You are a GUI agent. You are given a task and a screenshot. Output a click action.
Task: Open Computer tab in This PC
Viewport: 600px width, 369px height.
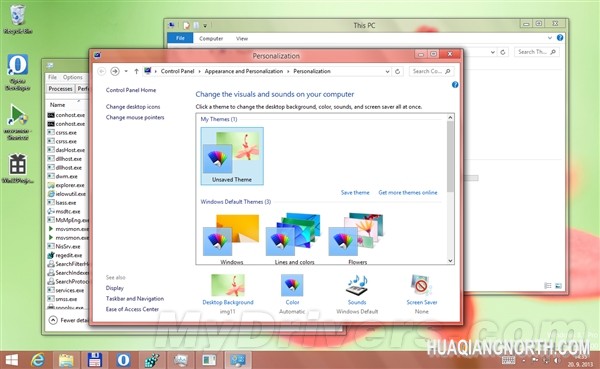point(211,38)
